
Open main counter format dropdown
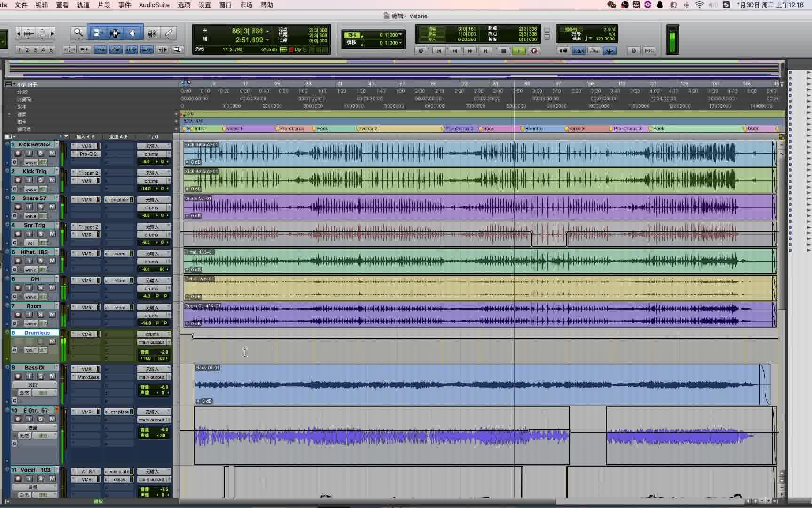click(x=267, y=31)
